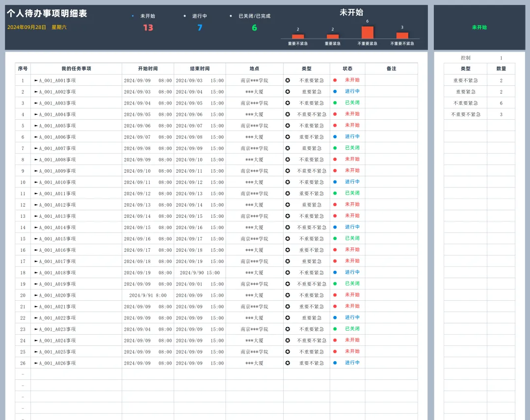This screenshot has height=420, width=530.
Task: Select the ***大厦 location in row 8
Action: coord(254,159)
